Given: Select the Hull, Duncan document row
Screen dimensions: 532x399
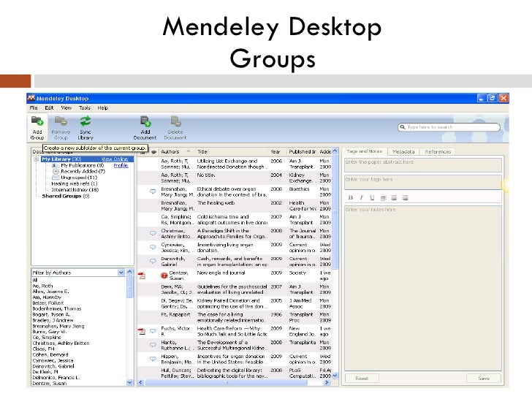Looking at the screenshot, I should click(x=235, y=373).
